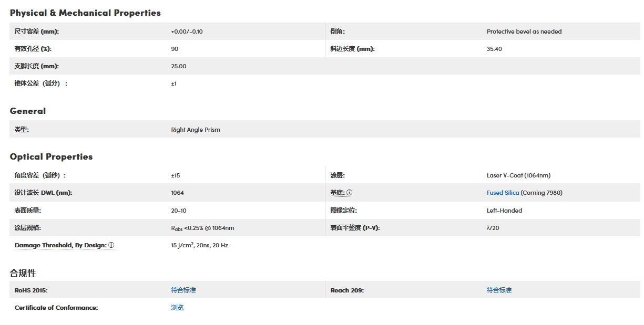644x325 pixels.
Task: Click 浏览 for Certificate of Conformance
Action: pyautogui.click(x=177, y=308)
